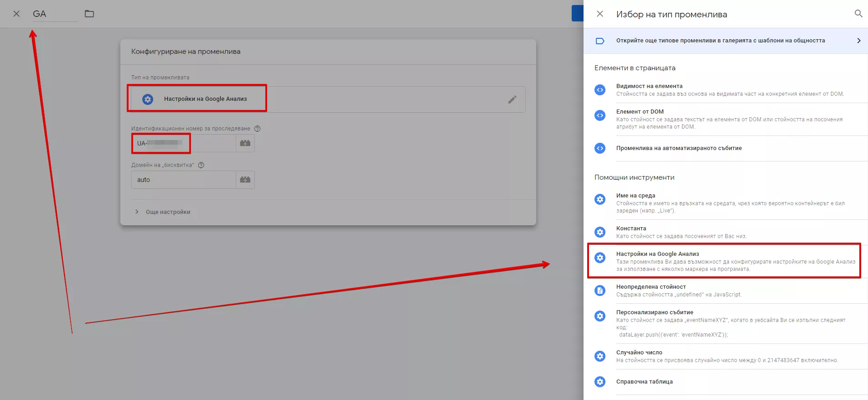
Task: Edit the GA variable name field
Action: 55,14
